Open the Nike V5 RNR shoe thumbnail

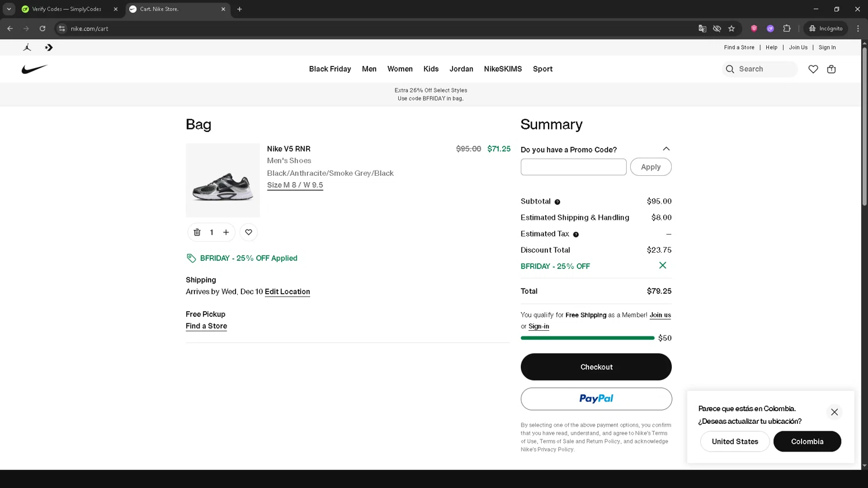[223, 180]
